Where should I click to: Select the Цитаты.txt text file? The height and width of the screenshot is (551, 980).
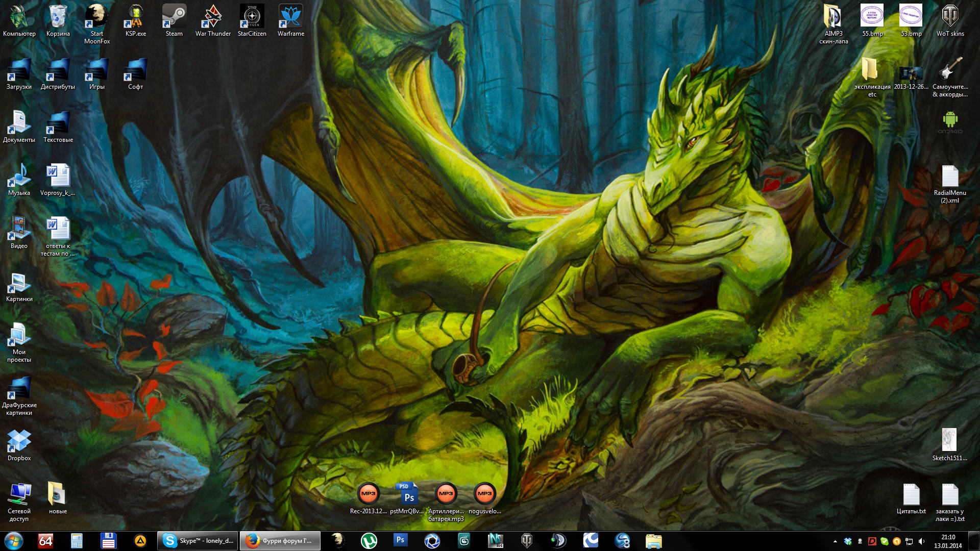pyautogui.click(x=911, y=498)
